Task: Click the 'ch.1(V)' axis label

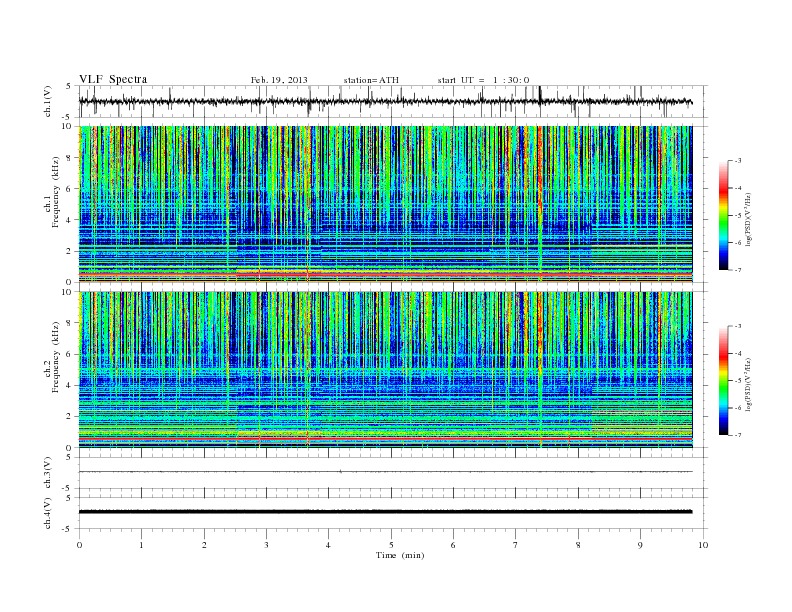Action: tap(47, 101)
